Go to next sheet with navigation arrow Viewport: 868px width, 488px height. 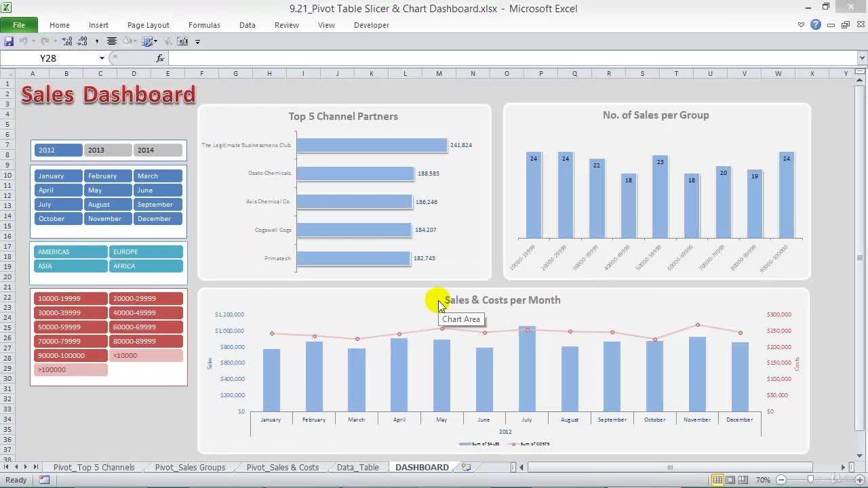26,467
